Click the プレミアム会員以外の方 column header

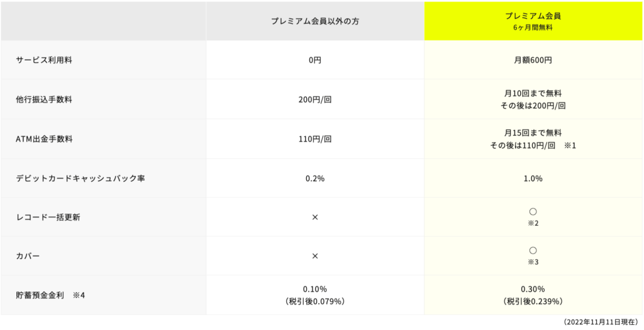pyautogui.click(x=315, y=21)
